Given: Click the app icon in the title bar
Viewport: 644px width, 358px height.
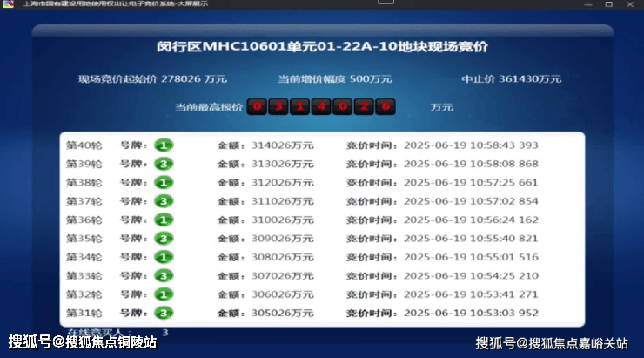Looking at the screenshot, I should 8,4.
